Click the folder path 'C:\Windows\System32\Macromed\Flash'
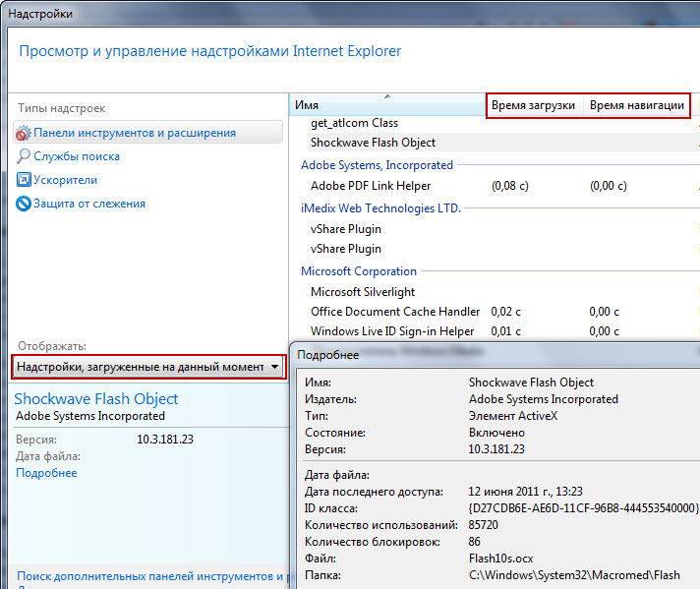The image size is (700, 589). coord(574,575)
